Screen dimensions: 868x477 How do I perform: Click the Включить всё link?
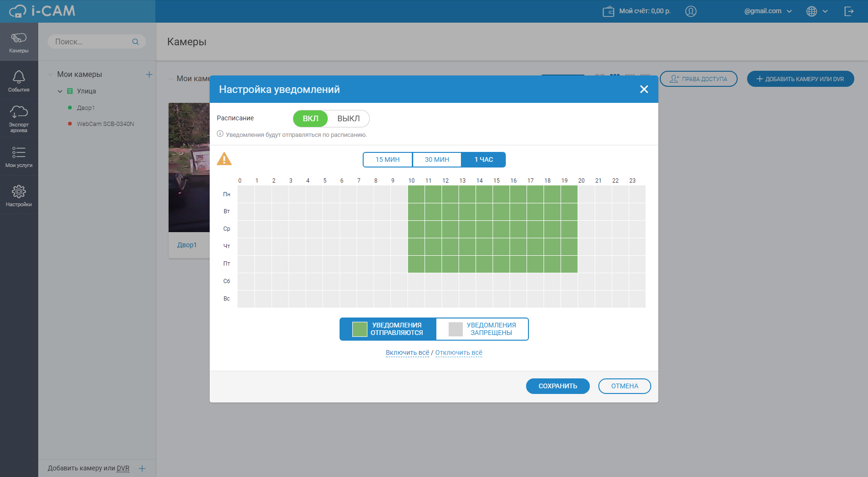point(408,352)
